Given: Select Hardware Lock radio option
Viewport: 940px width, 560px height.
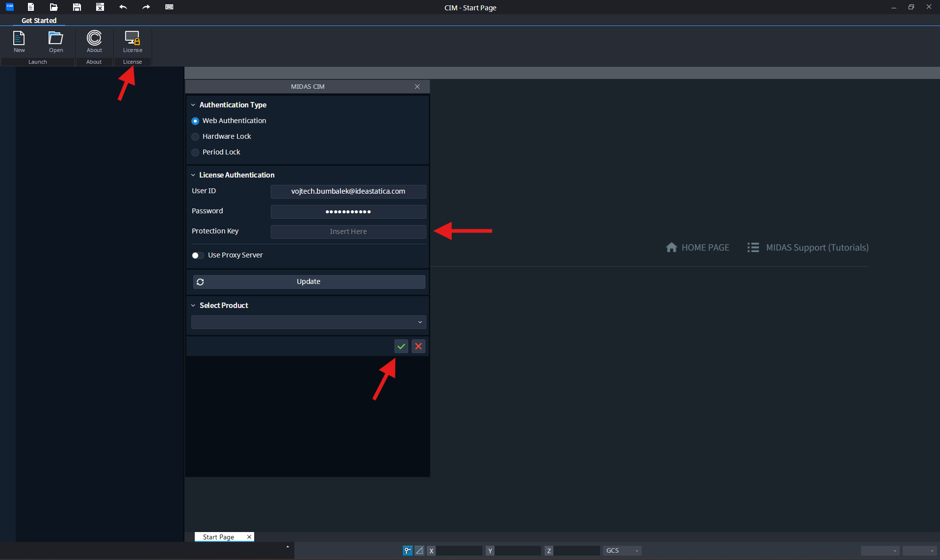Looking at the screenshot, I should point(195,137).
